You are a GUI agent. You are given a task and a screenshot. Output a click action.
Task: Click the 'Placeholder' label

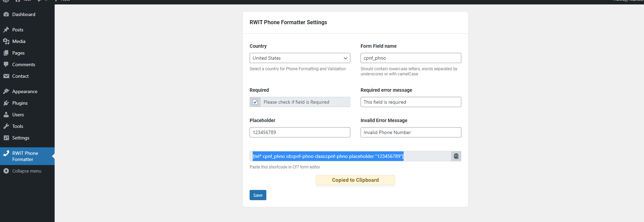click(262, 120)
